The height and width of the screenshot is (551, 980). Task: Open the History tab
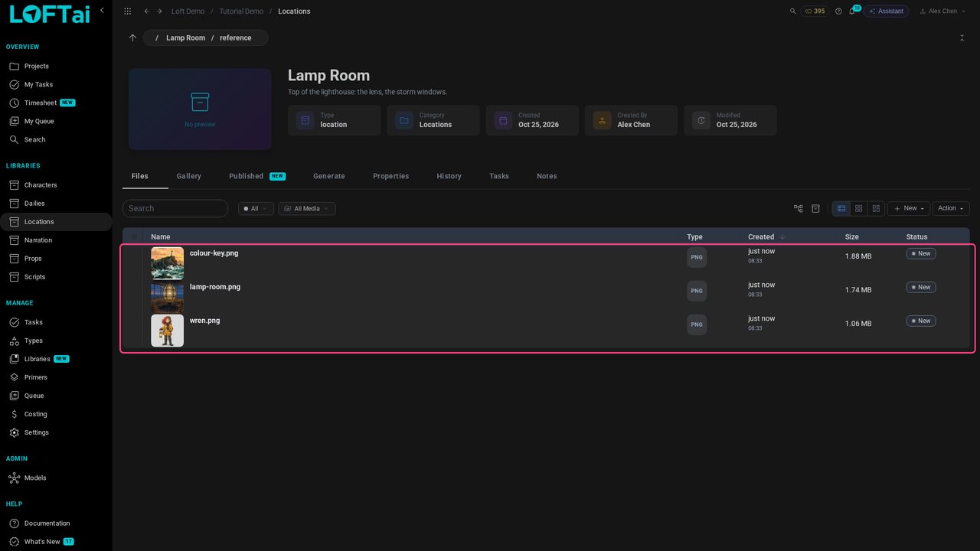pos(449,176)
